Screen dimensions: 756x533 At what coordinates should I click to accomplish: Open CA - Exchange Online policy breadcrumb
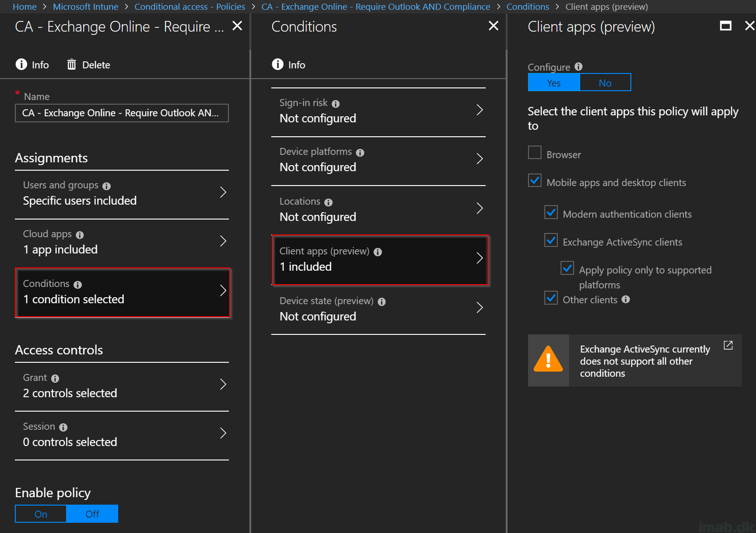[376, 7]
